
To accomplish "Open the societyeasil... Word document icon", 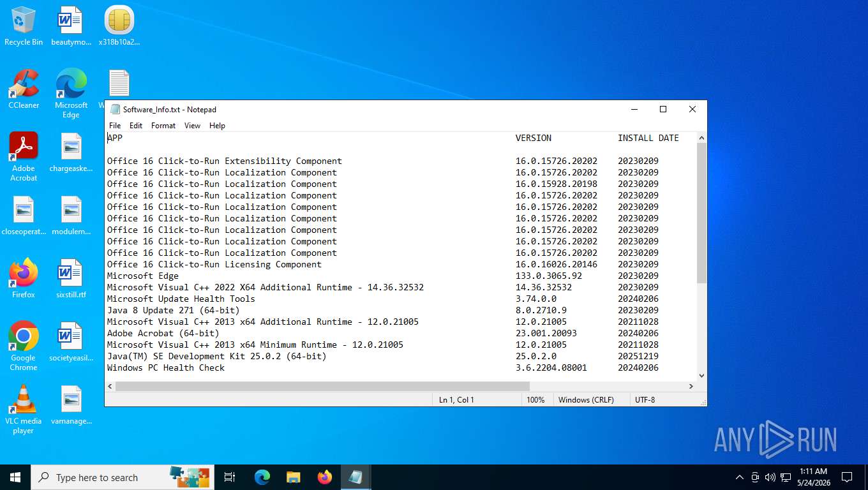I will click(71, 342).
